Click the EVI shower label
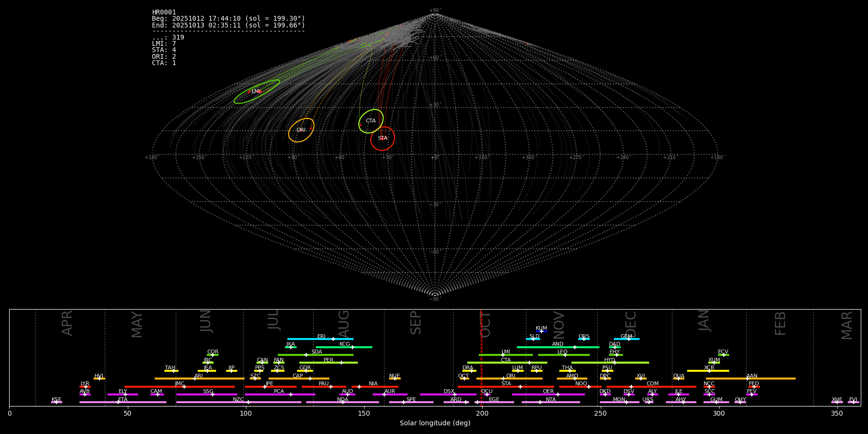Screen dimensions: 868x434 (x=853, y=400)
